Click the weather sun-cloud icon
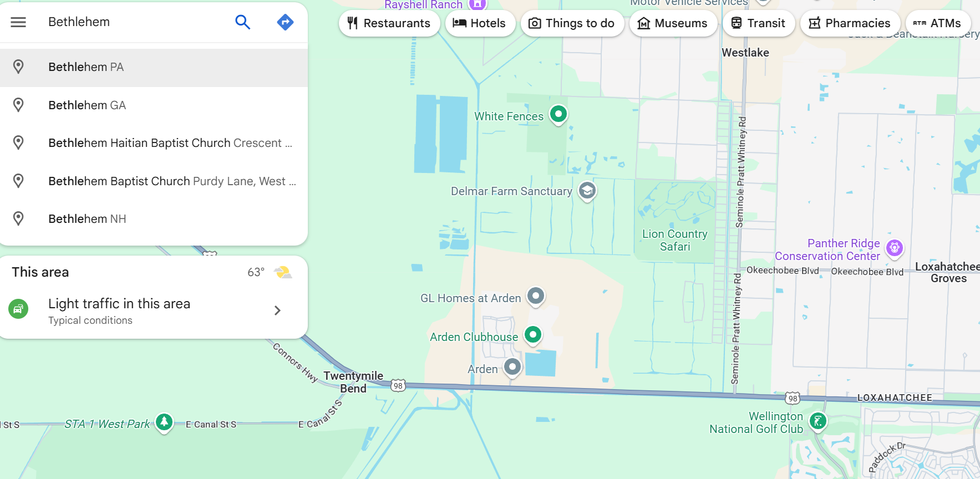Image resolution: width=980 pixels, height=479 pixels. coord(283,272)
